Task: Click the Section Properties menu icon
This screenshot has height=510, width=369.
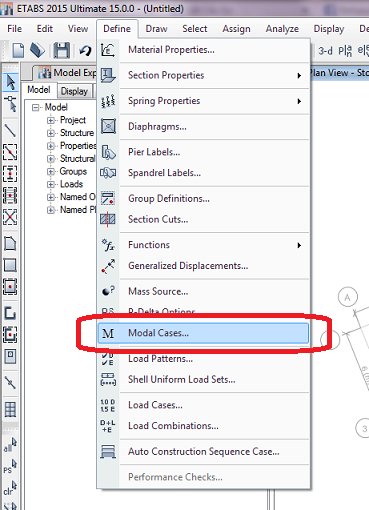Action: click(x=108, y=75)
